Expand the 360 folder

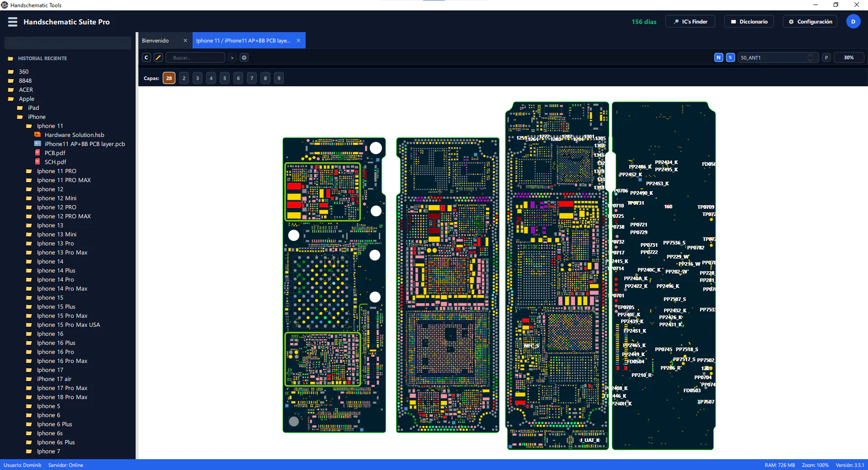coord(24,71)
